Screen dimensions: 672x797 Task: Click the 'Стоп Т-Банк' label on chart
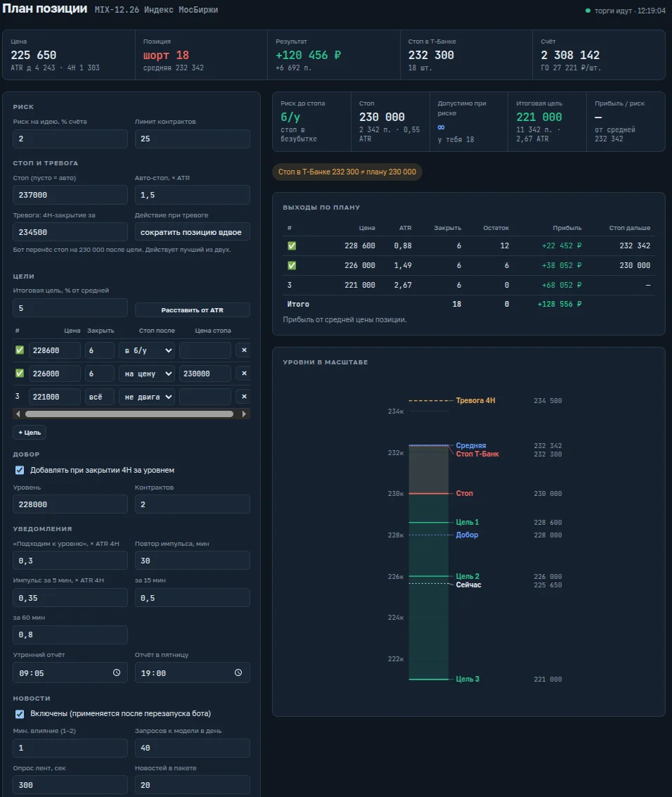click(x=477, y=454)
